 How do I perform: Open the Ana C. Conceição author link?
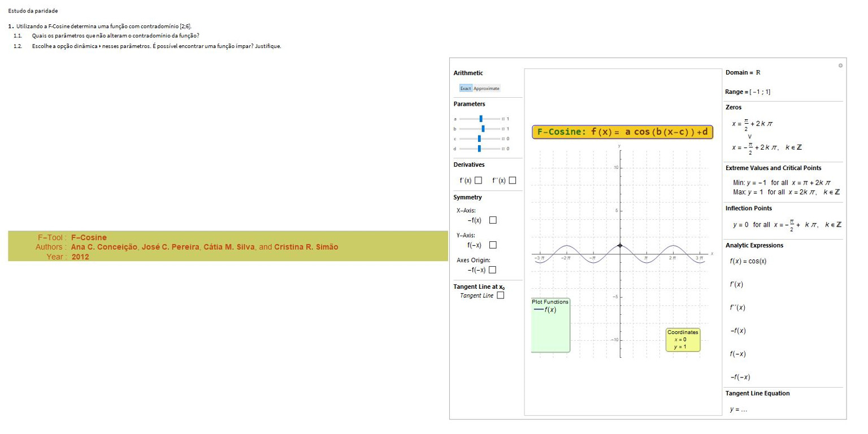coord(104,247)
